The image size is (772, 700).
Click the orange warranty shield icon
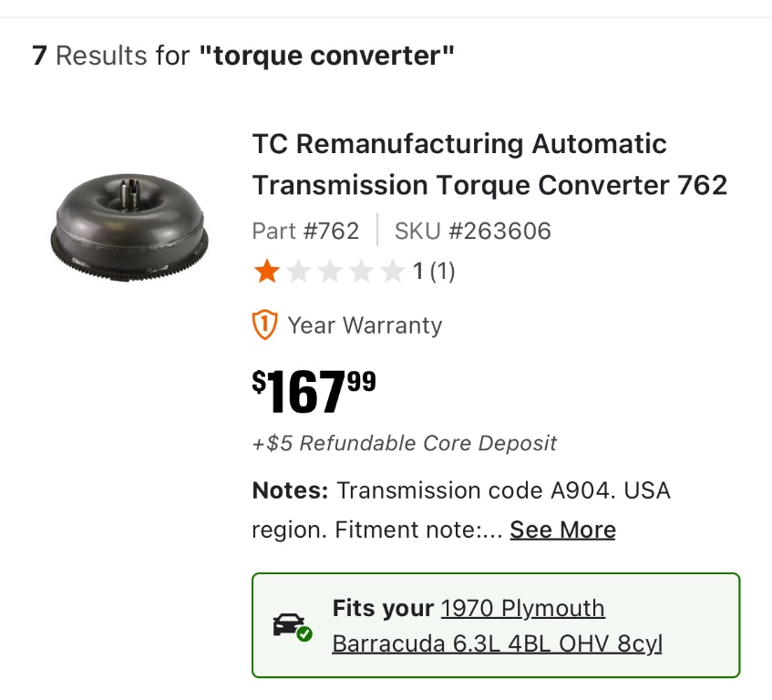pos(264,324)
